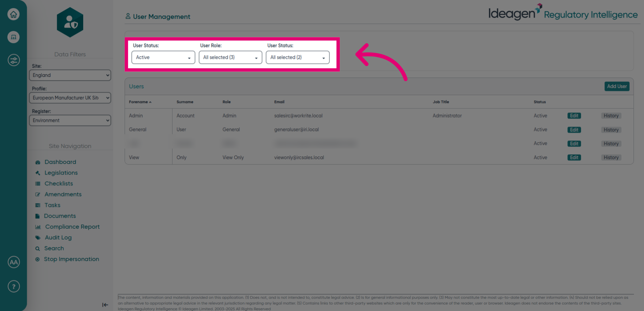Click the Legislations gavel icon
Viewport: 644px width, 311px height.
(38, 173)
